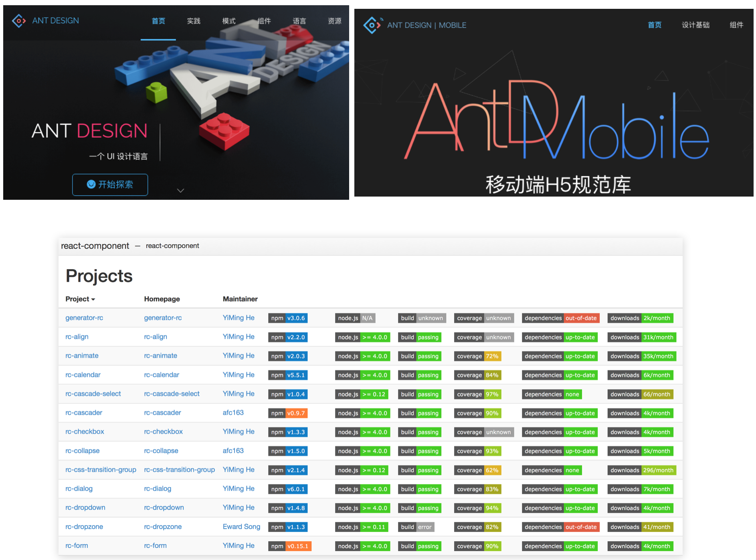Screen dimensions: 756x560
Task: Open generator-rc project link
Action: point(84,318)
